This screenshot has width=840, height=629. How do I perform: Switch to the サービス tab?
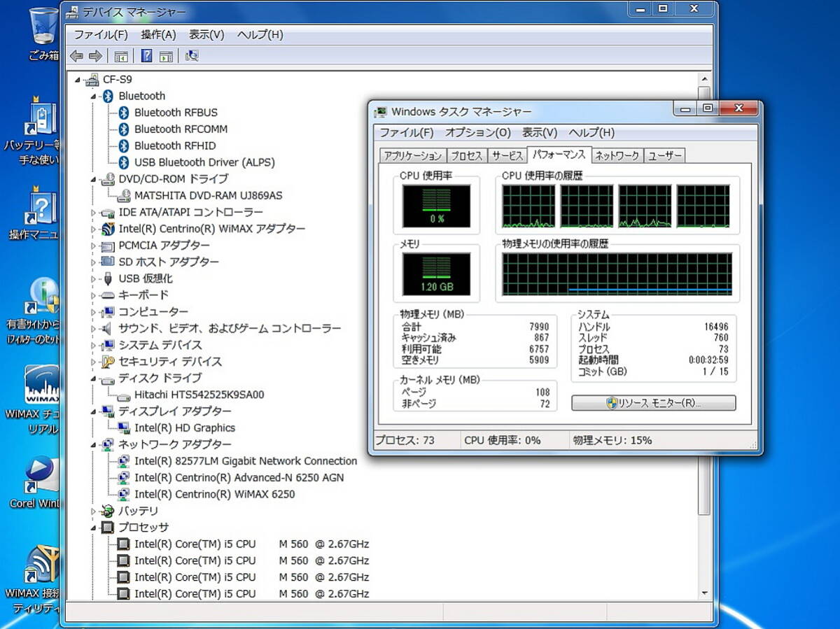tap(507, 156)
